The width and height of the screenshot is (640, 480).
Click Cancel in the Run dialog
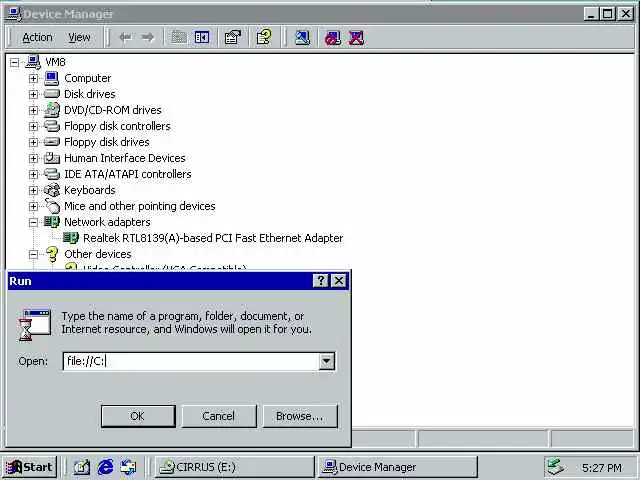219,416
